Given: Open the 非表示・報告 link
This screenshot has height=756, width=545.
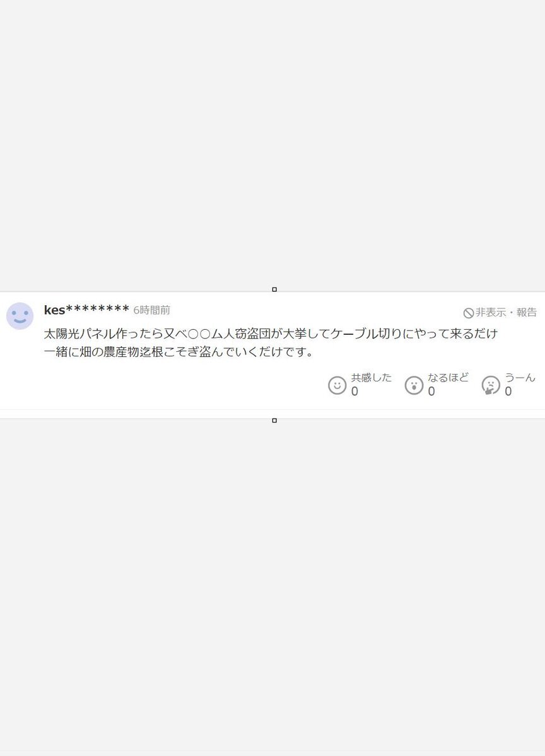Looking at the screenshot, I should click(x=506, y=313).
